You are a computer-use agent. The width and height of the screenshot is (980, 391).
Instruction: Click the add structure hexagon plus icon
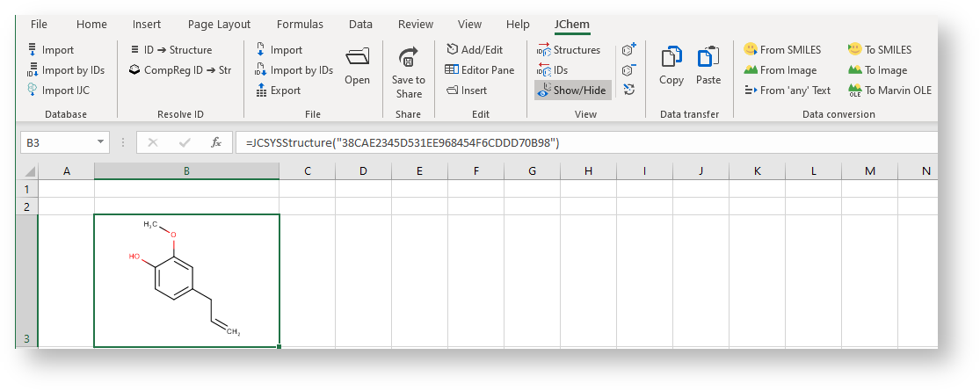pos(628,50)
